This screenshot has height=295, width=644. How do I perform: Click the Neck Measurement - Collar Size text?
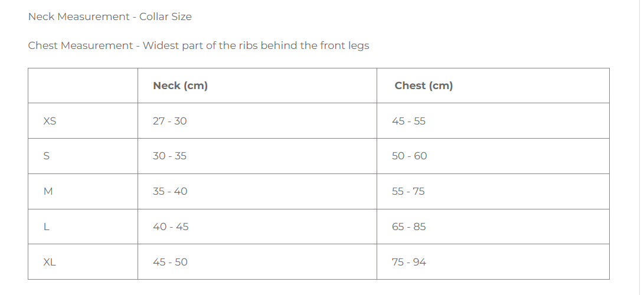point(110,17)
